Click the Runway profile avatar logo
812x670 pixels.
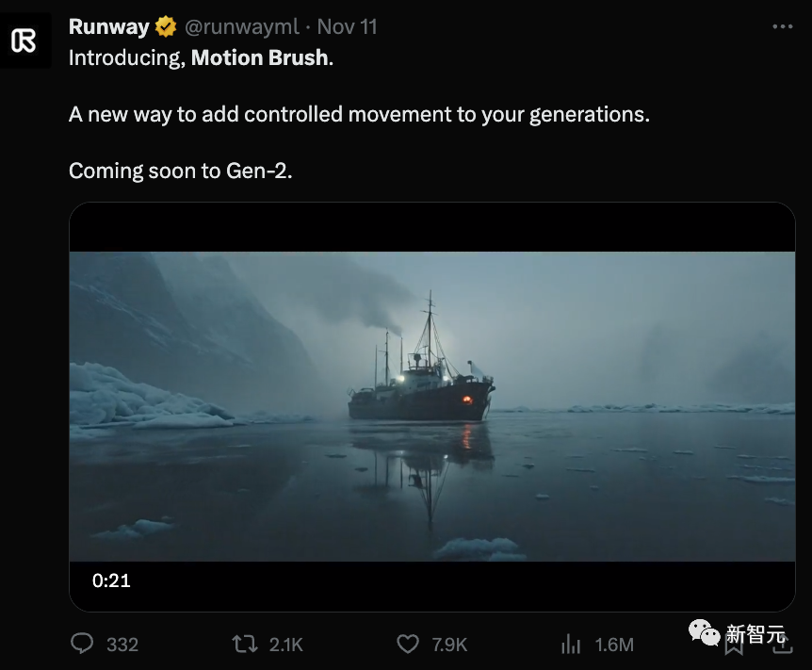24,41
